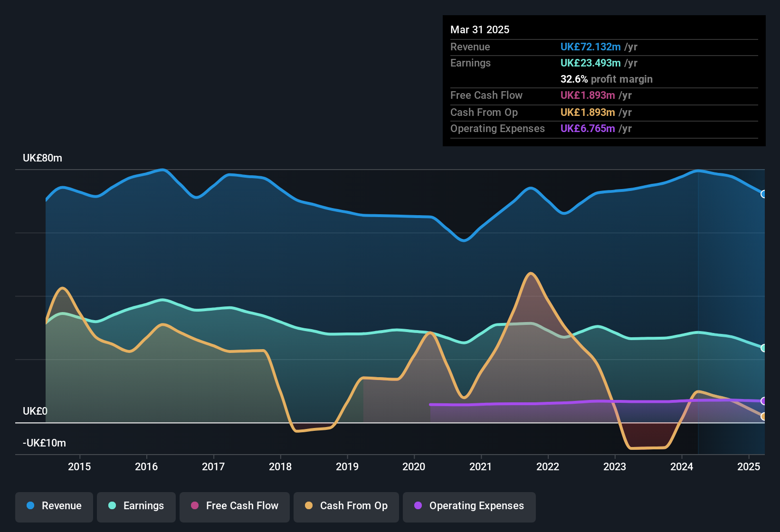
Task: Click the 2021 x-axis label
Action: point(481,466)
